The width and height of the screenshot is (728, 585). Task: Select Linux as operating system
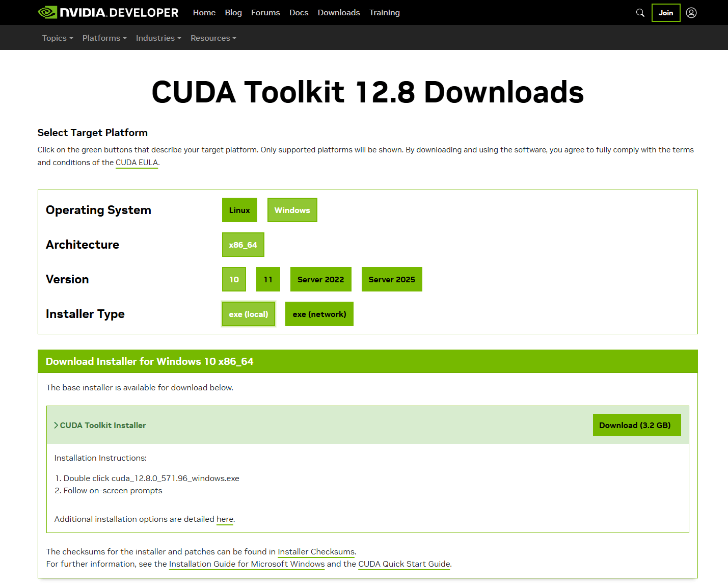tap(239, 210)
